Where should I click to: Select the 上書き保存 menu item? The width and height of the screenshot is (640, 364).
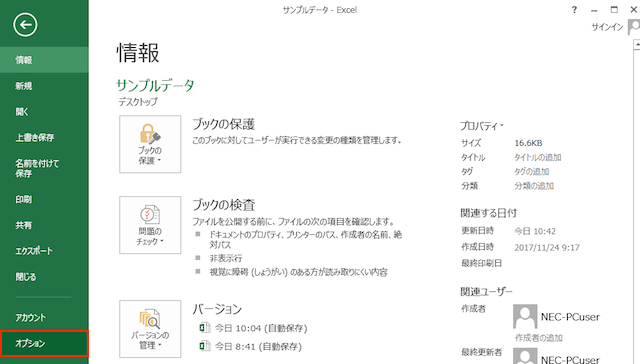(44, 138)
